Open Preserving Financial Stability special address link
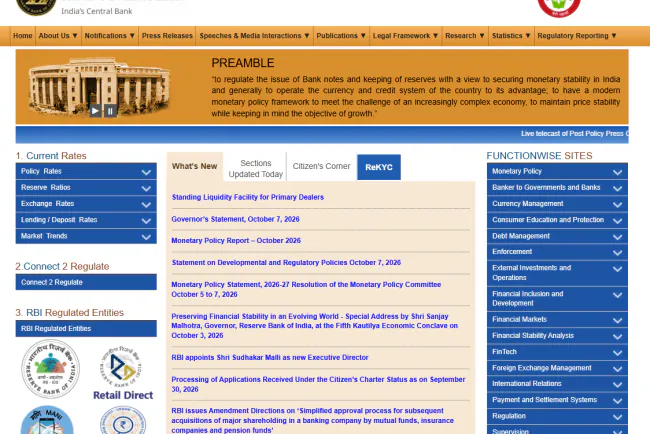This screenshot has width=650, height=434. (x=314, y=326)
